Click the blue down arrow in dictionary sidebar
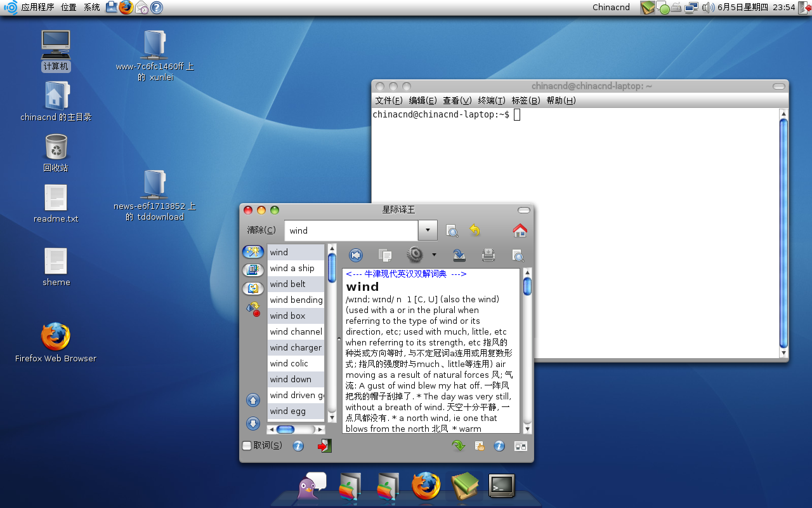Viewport: 812px width, 508px height. tap(253, 424)
